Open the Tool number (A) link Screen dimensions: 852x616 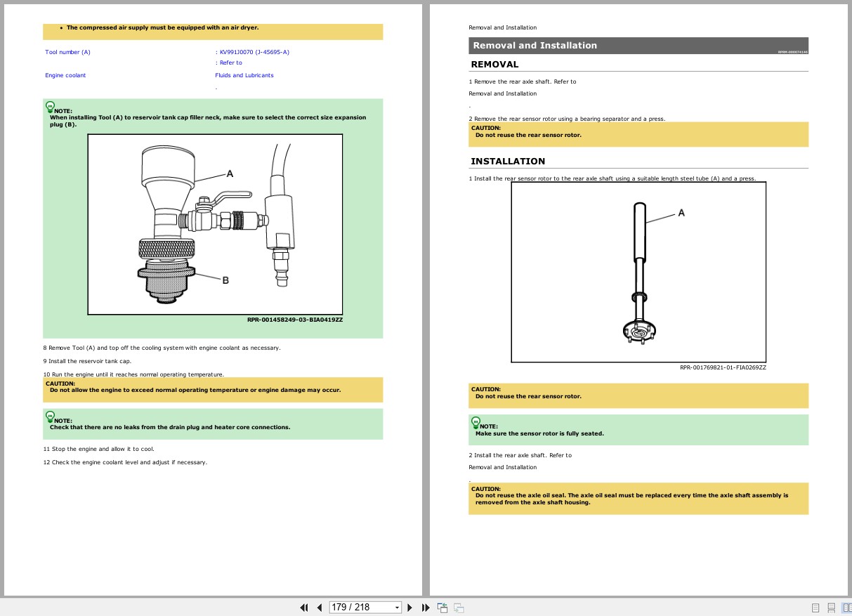coord(67,53)
